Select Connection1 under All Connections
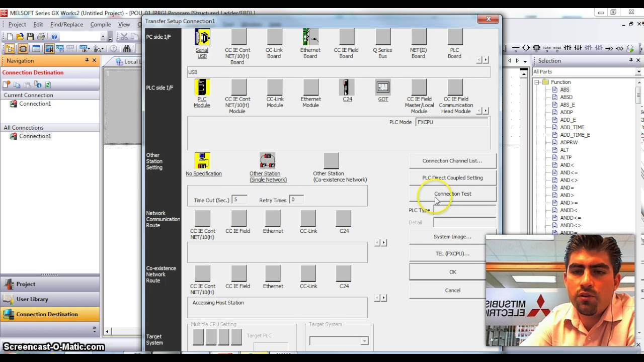Image resolution: width=644 pixels, height=362 pixels. point(35,136)
